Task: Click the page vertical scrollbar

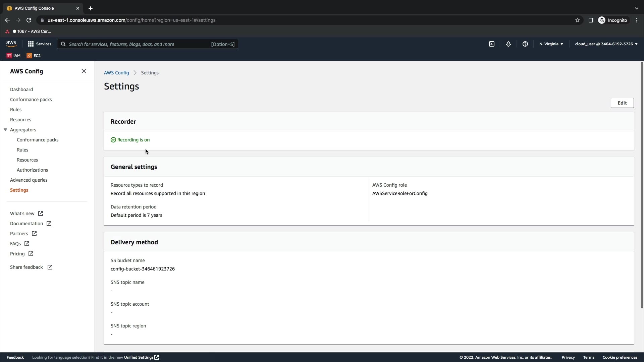Action: [x=642, y=184]
